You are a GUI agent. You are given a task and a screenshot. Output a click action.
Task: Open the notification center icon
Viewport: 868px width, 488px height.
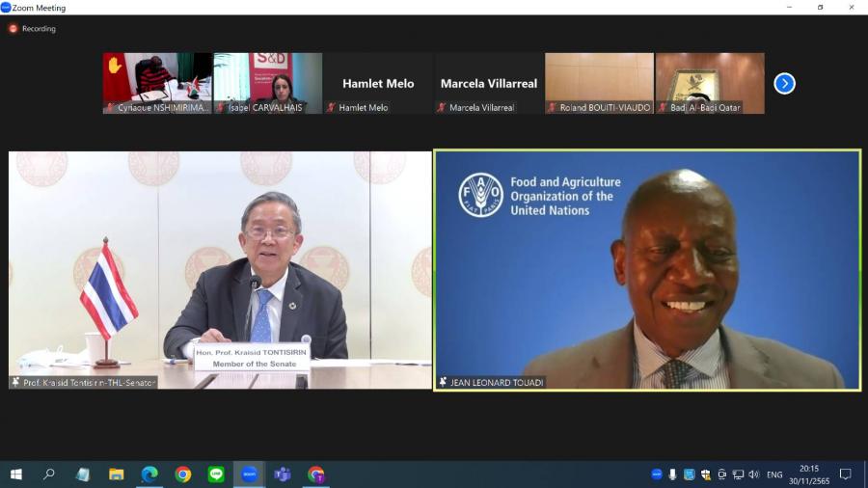coord(845,474)
